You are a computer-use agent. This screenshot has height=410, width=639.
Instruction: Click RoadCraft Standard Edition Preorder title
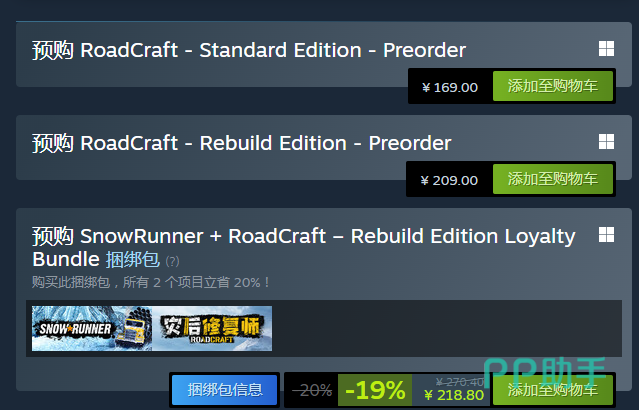click(x=249, y=50)
